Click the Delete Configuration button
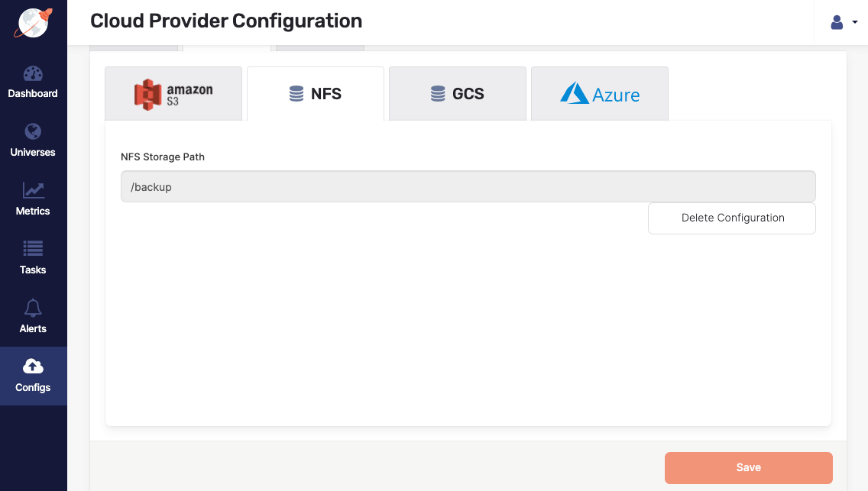Image resolution: width=868 pixels, height=491 pixels. coord(731,218)
